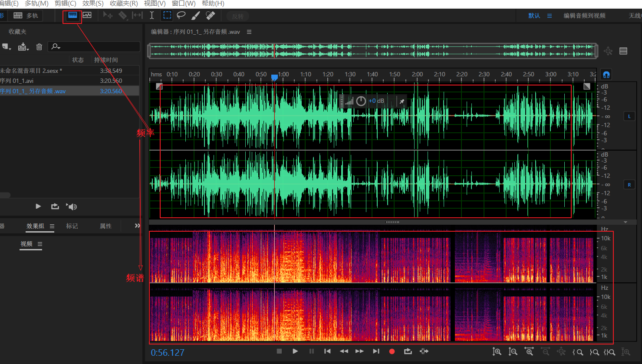Toggle snapping magnet icon
This screenshot has width=642, height=364.
606,75
